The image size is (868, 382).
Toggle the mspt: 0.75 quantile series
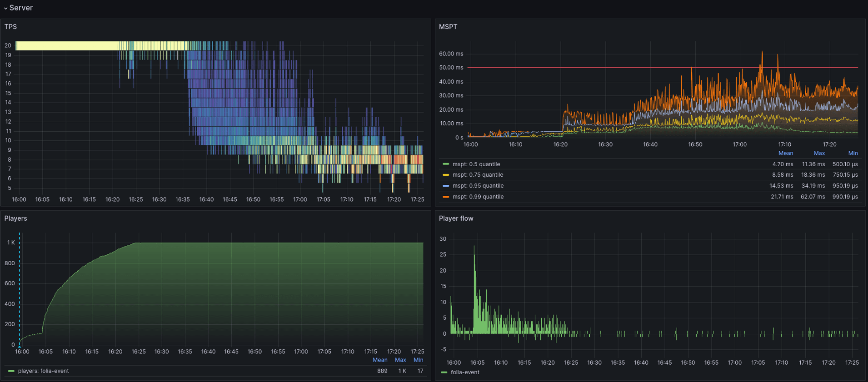(478, 175)
